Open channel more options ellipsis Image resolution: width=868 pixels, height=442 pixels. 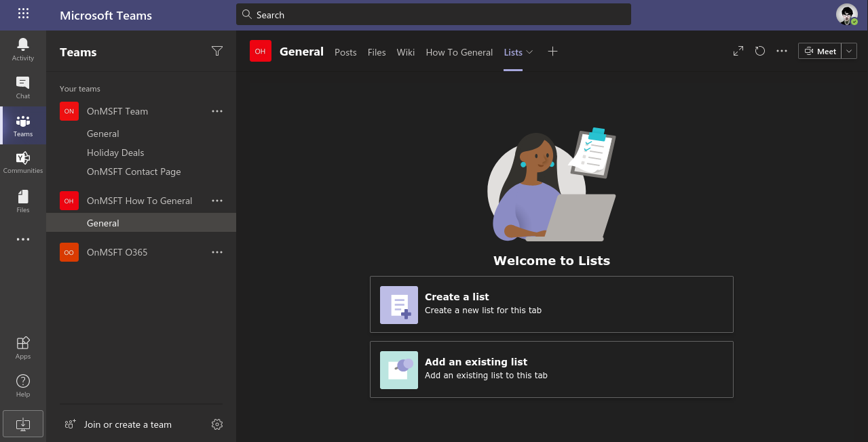[782, 51]
